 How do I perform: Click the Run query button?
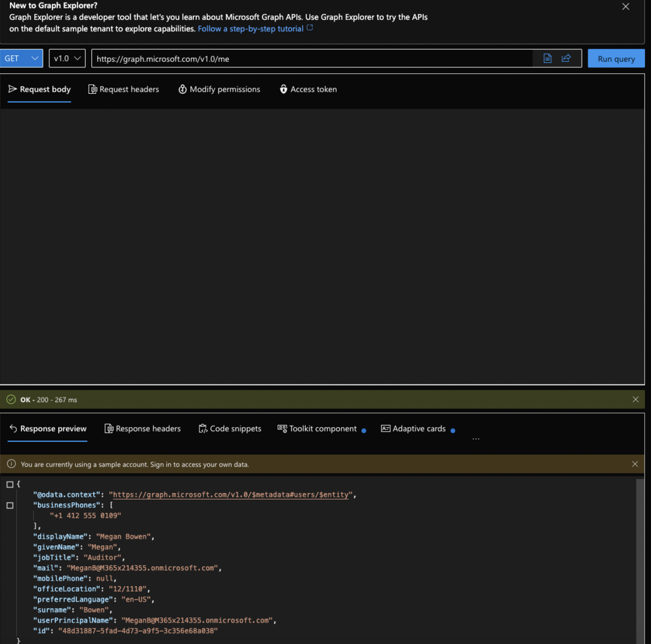click(616, 58)
